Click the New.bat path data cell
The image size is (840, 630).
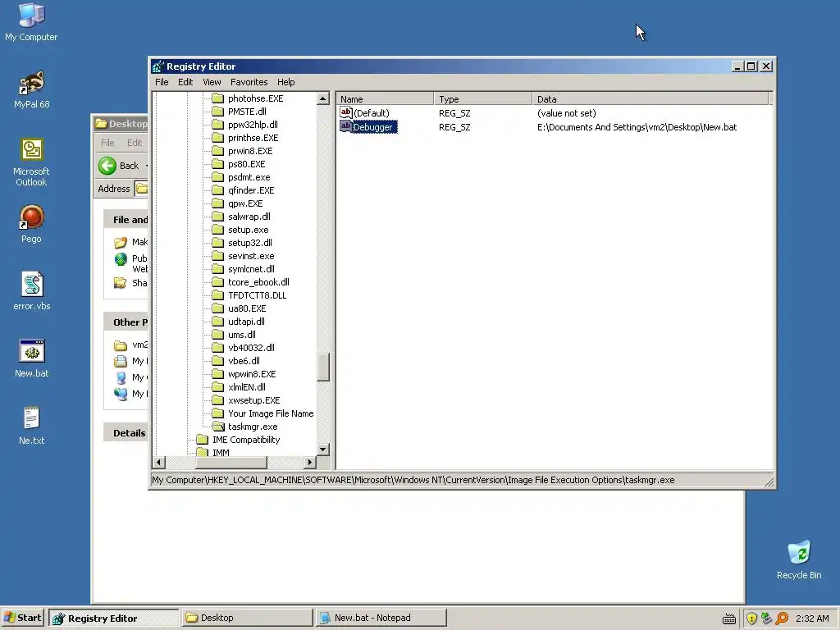click(637, 127)
